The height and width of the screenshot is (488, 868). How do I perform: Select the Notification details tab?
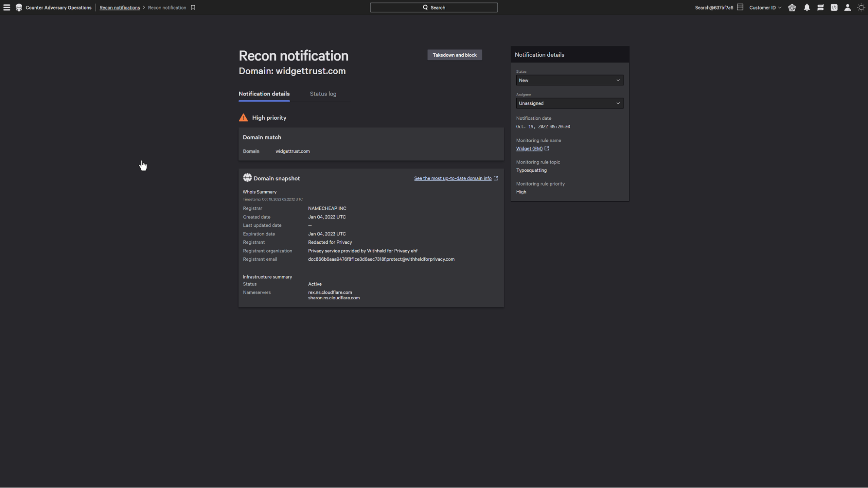click(264, 94)
